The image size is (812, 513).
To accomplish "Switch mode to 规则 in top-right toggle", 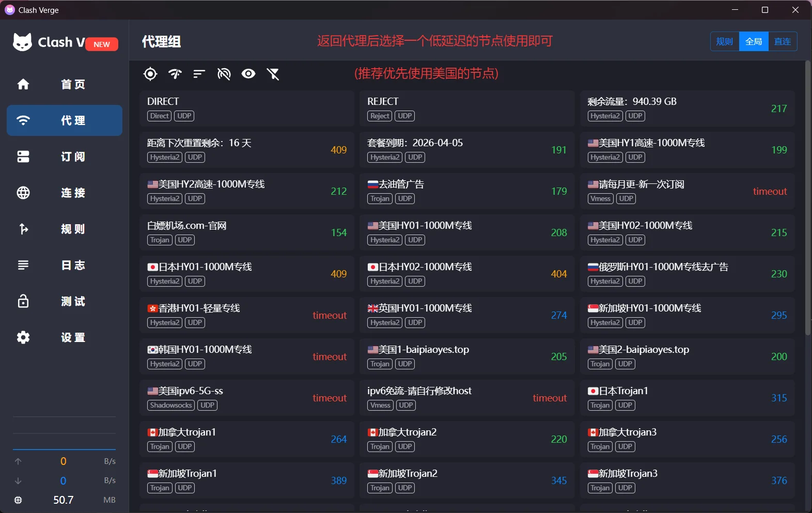I will (725, 41).
